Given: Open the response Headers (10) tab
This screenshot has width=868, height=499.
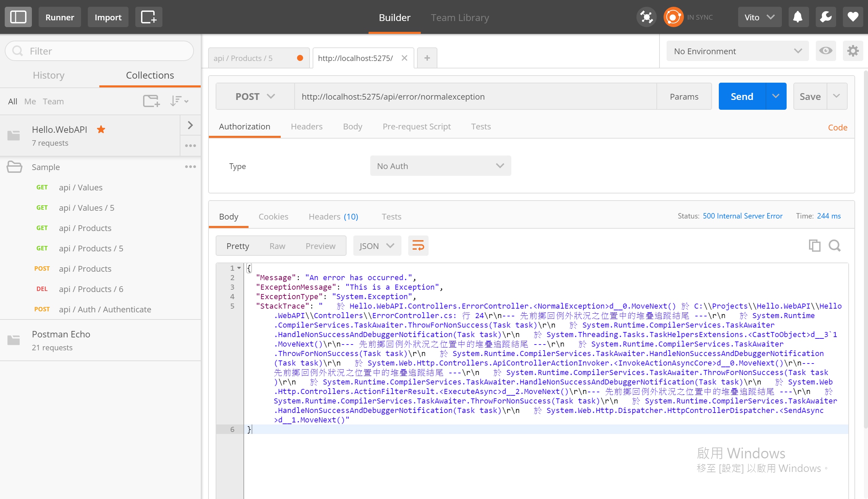Looking at the screenshot, I should [x=333, y=216].
